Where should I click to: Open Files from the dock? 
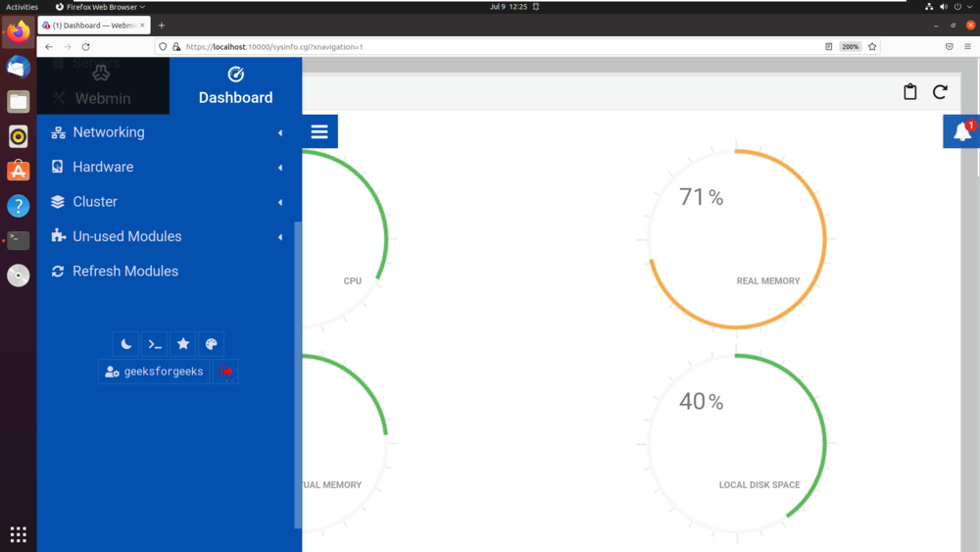pos(18,101)
